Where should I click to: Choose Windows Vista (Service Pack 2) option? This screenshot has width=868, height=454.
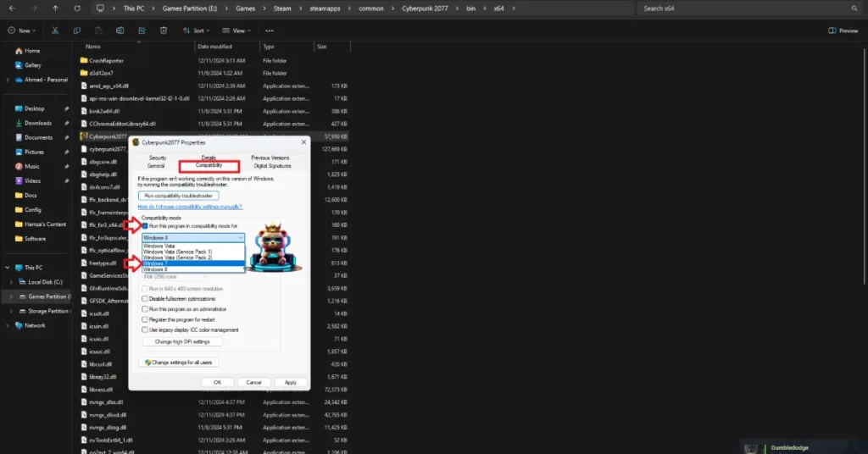(x=193, y=257)
